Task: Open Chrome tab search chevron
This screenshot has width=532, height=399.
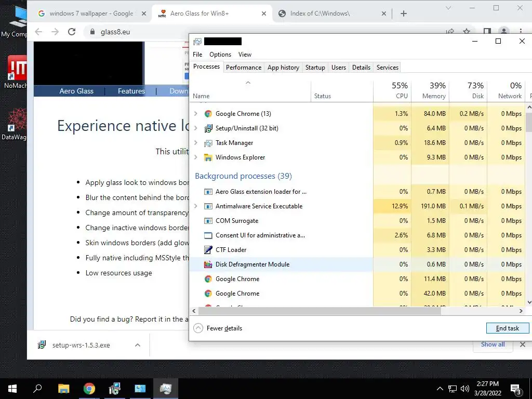Action: click(448, 8)
